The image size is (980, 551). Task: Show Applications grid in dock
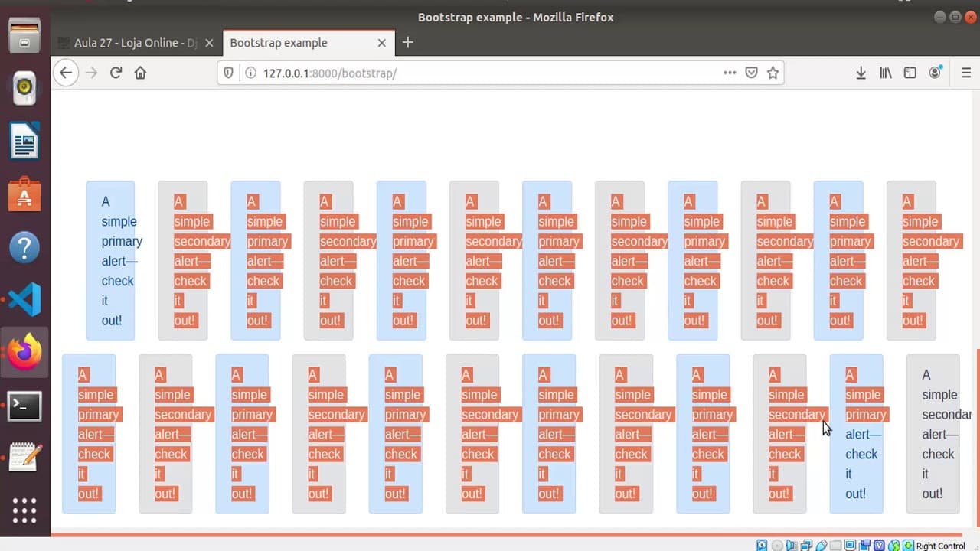point(24,510)
